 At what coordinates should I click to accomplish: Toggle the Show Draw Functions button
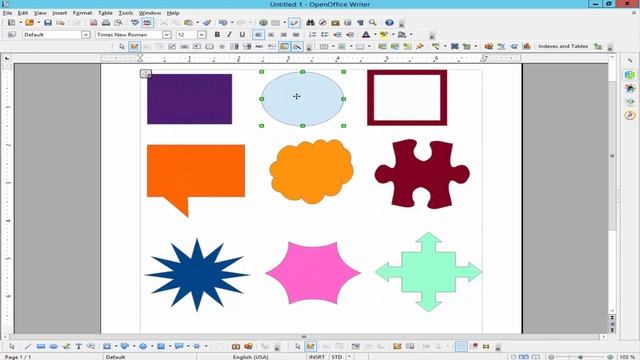[x=294, y=23]
